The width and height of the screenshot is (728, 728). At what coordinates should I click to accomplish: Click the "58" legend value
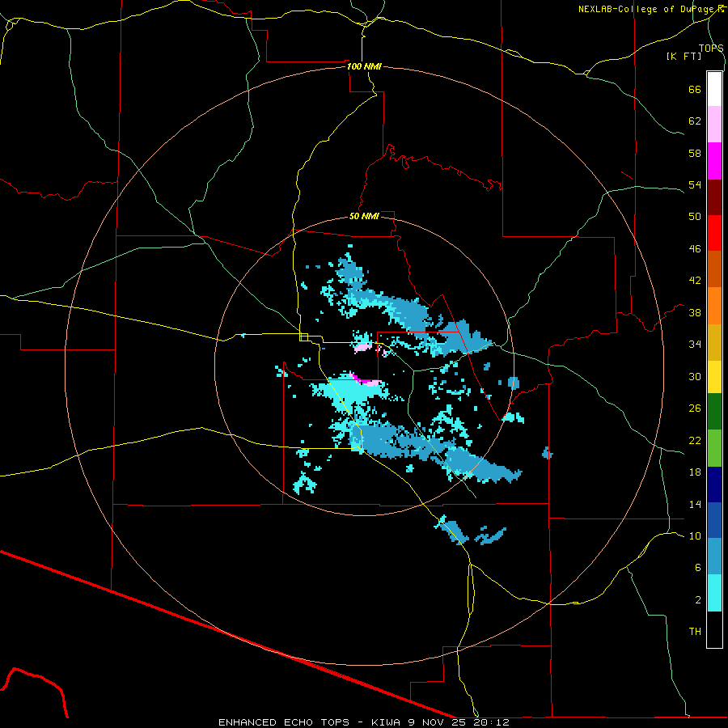tap(695, 153)
